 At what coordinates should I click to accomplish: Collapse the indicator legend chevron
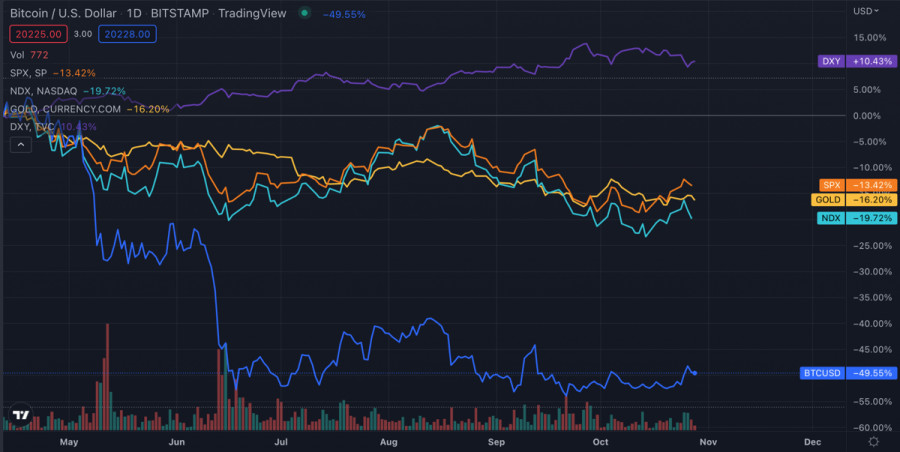(21, 145)
